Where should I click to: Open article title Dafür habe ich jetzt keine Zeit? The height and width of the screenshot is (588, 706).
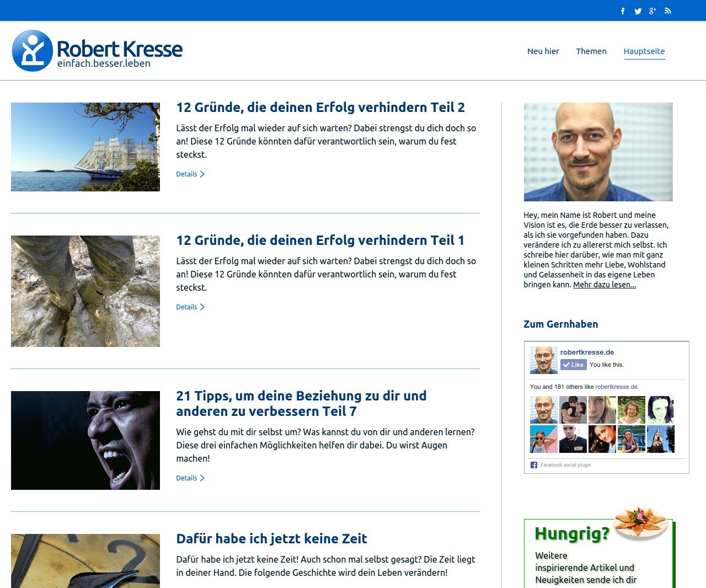tap(271, 539)
